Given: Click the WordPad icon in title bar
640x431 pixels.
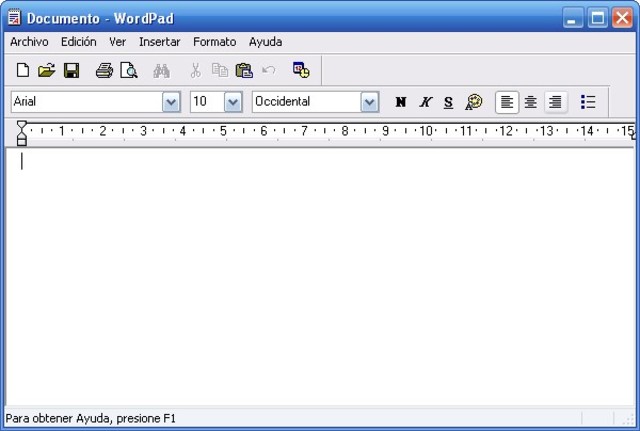Looking at the screenshot, I should (14, 18).
